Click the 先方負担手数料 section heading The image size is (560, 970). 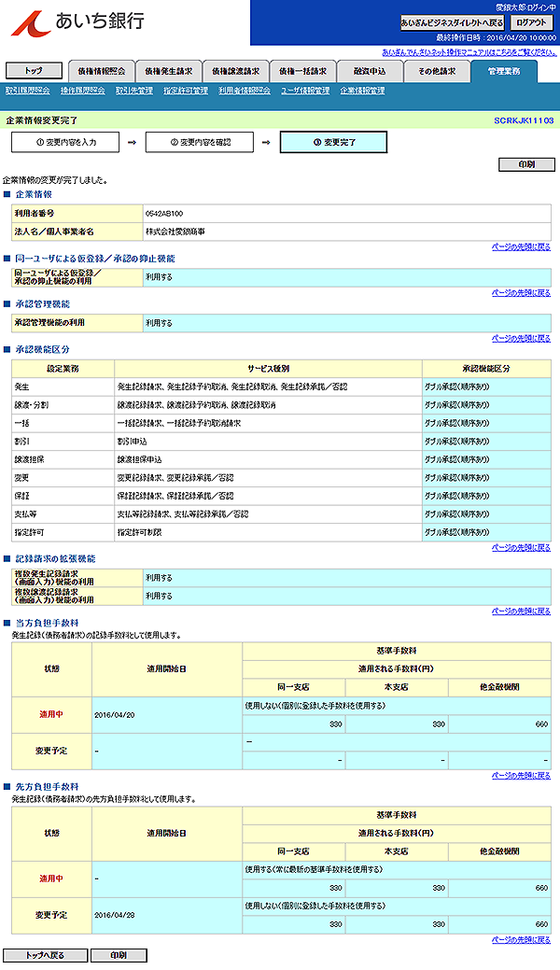pos(47,787)
